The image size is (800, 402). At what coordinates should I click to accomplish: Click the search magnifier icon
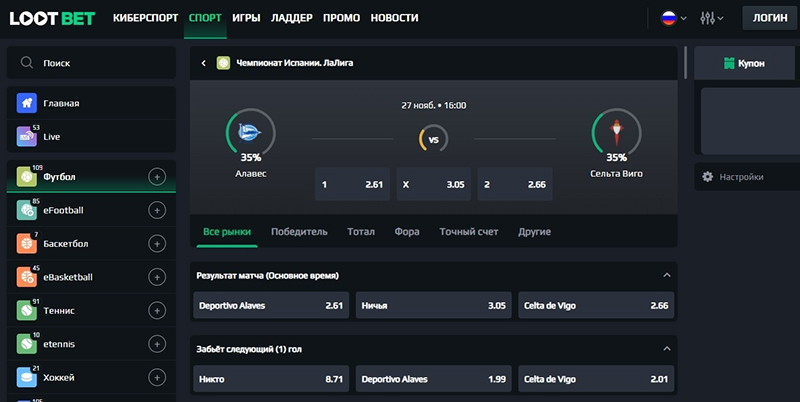[27, 63]
